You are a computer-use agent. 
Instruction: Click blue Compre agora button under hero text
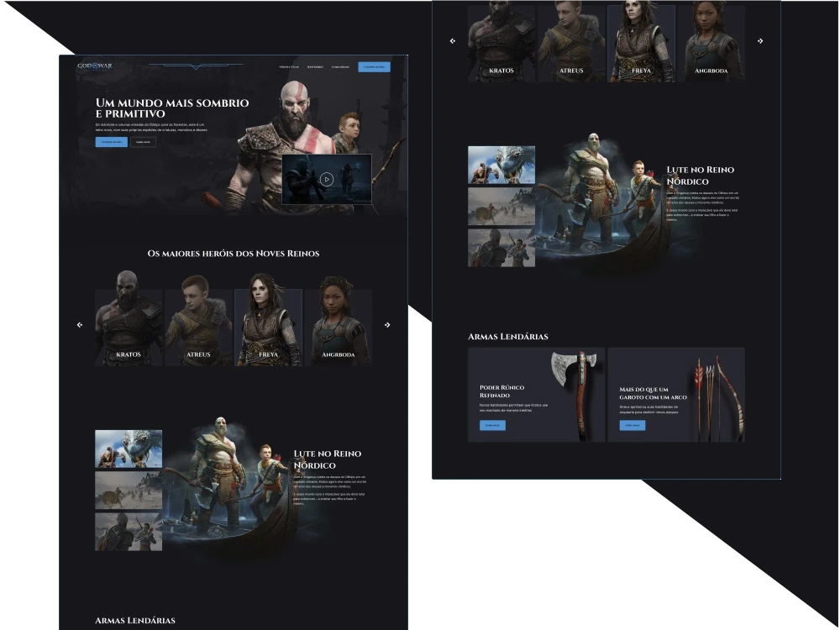tap(112, 142)
